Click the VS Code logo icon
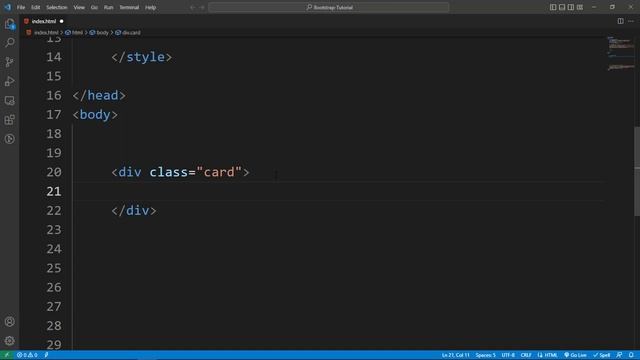Screen dimensions: 640x360 7,7
